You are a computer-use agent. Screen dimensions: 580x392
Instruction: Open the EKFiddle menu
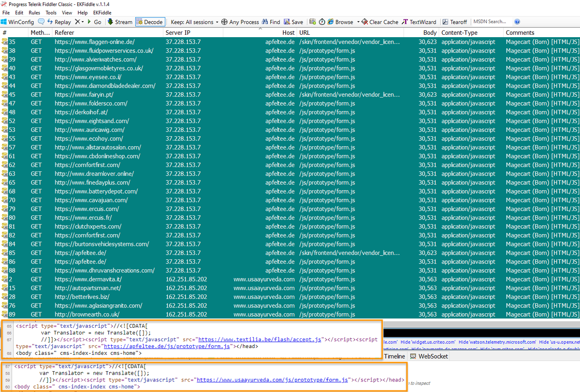(101, 13)
